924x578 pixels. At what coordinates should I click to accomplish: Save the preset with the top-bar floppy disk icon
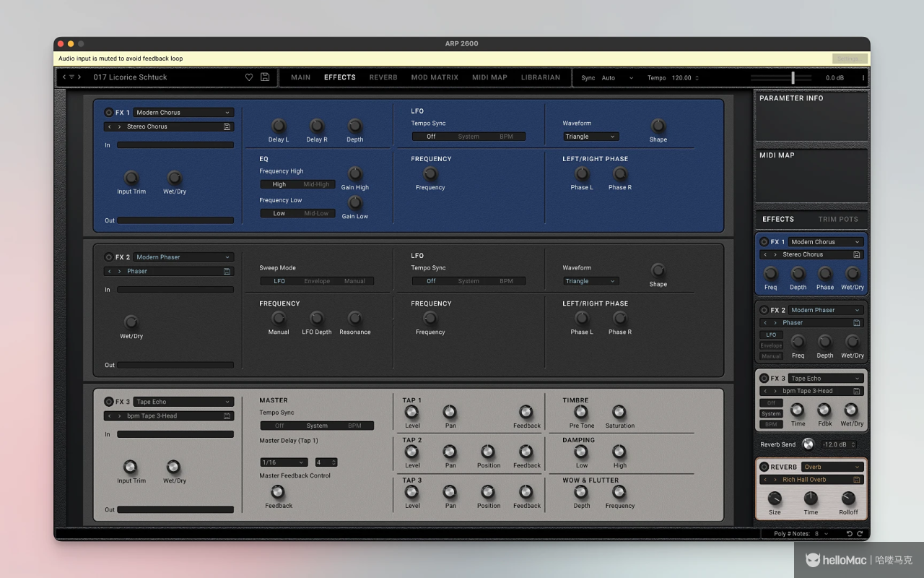(x=265, y=77)
